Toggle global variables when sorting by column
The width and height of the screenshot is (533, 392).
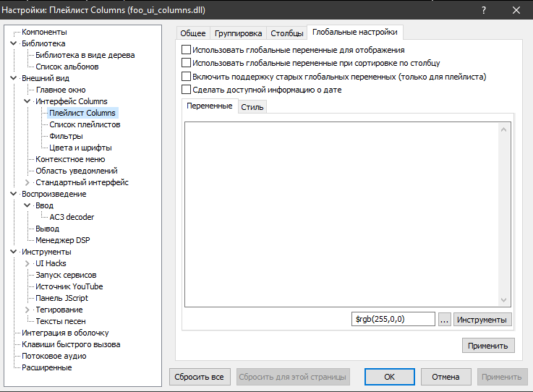[187, 63]
